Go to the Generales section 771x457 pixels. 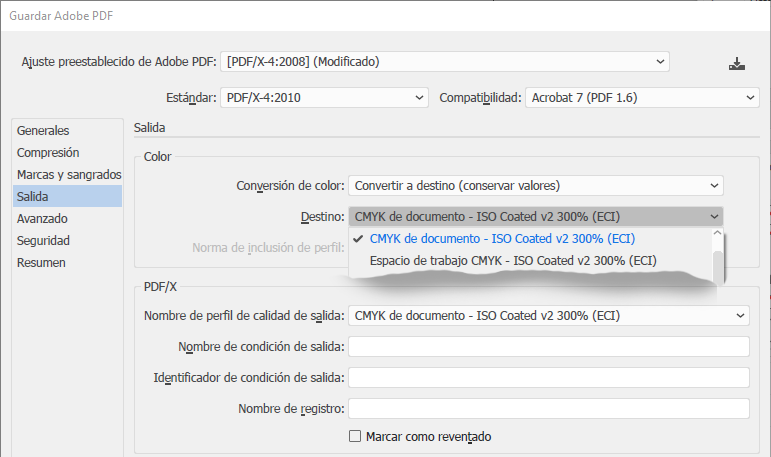click(67, 130)
